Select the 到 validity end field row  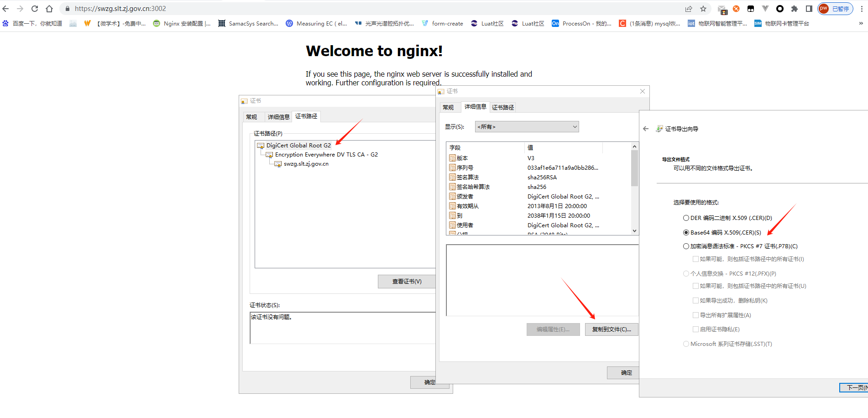tap(539, 216)
